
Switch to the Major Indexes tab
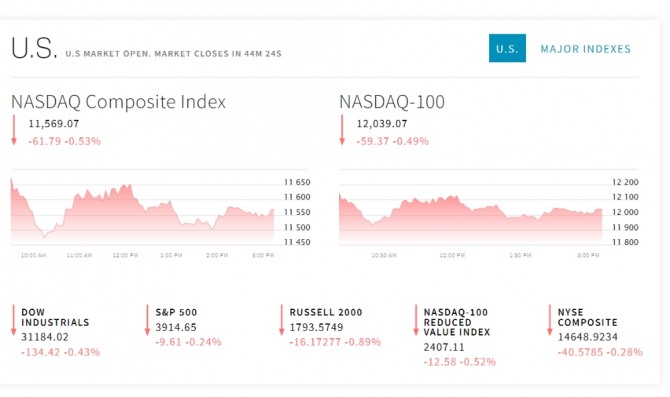point(585,49)
